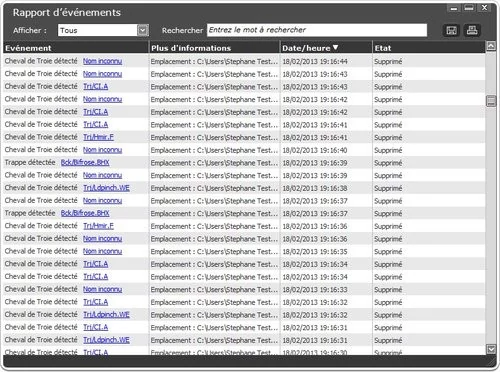This screenshot has width=500, height=372.
Task: Click the vertical scrollbar thumb
Action: pyautogui.click(x=491, y=101)
